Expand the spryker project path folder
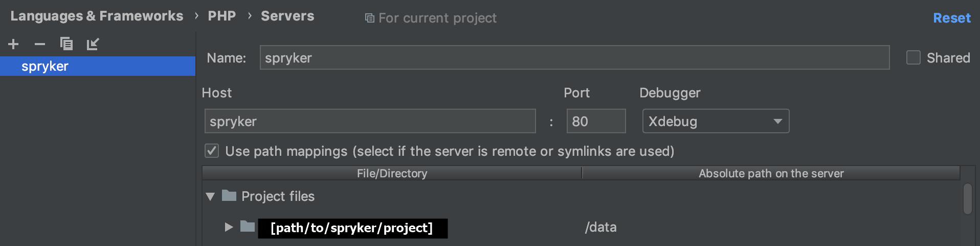Screen dimensions: 980x246 tap(229, 227)
